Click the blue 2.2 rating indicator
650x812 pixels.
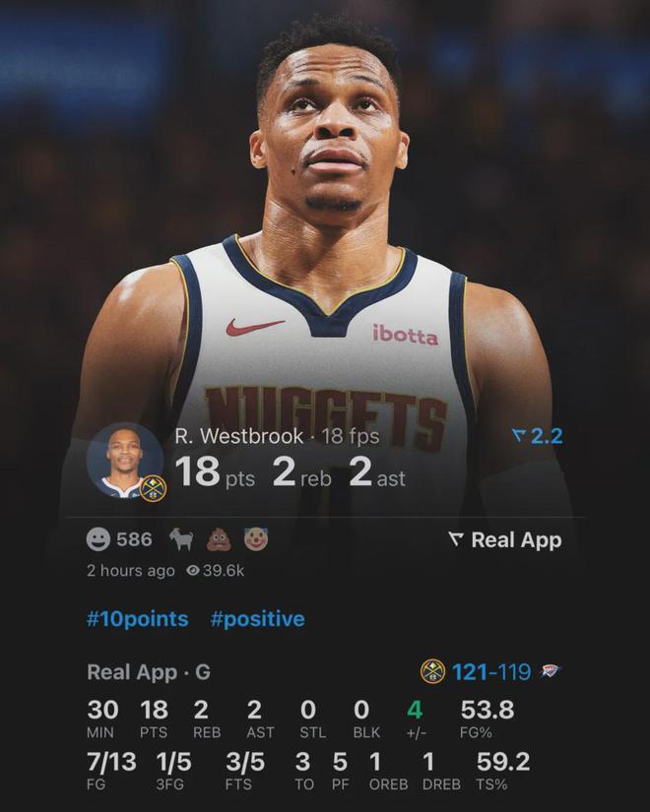point(538,436)
